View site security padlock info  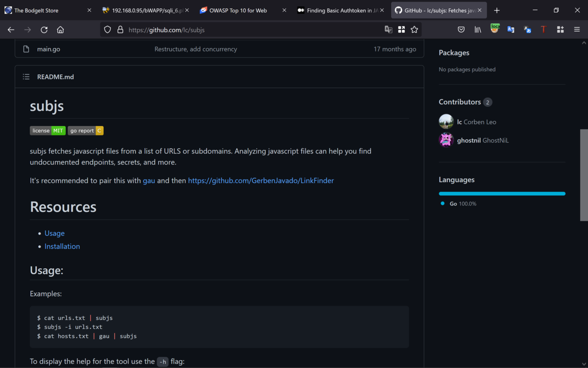coord(120,29)
